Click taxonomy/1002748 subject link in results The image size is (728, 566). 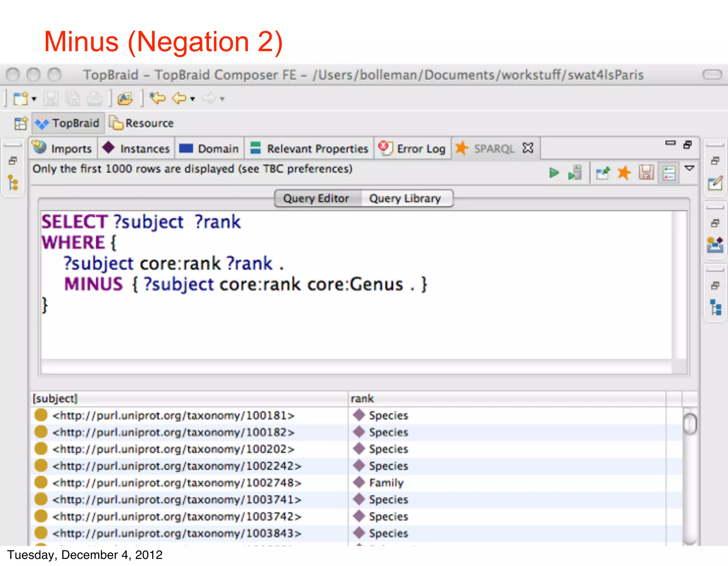[x=177, y=483]
